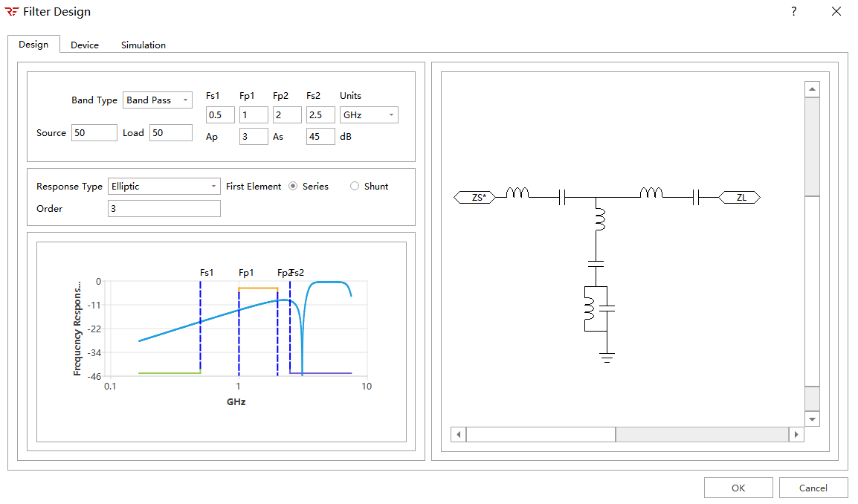
Task: Click the scroll up arrow in schematic
Action: [812, 89]
